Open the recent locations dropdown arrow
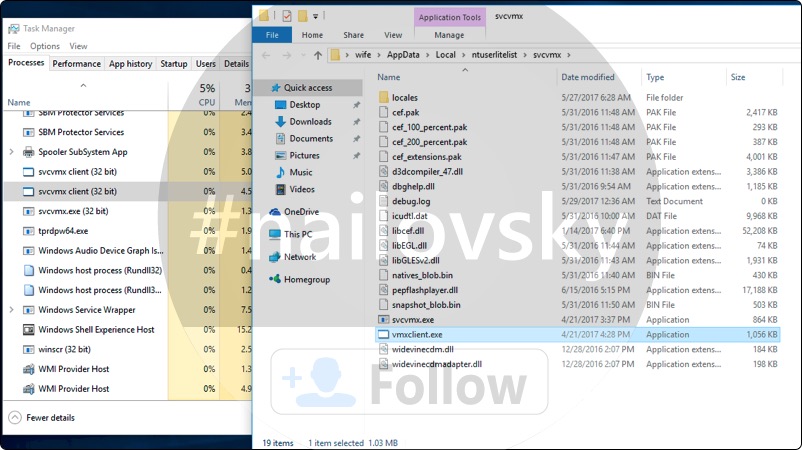The width and height of the screenshot is (802, 450). (x=303, y=55)
